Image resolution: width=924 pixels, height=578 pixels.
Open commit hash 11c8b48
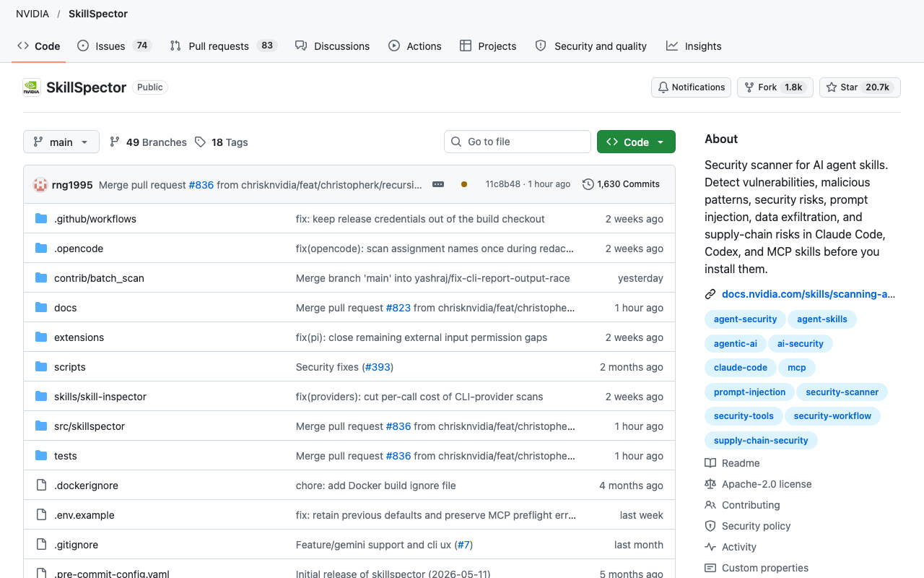(502, 184)
